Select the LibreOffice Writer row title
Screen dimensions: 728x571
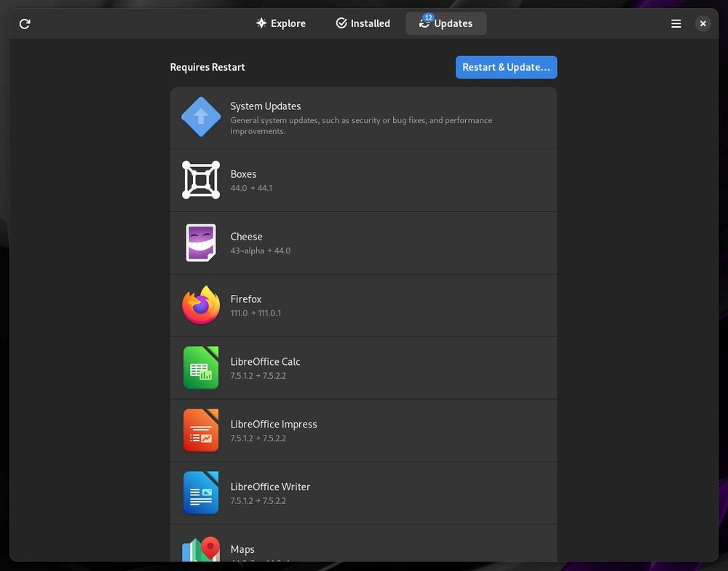[x=270, y=487]
